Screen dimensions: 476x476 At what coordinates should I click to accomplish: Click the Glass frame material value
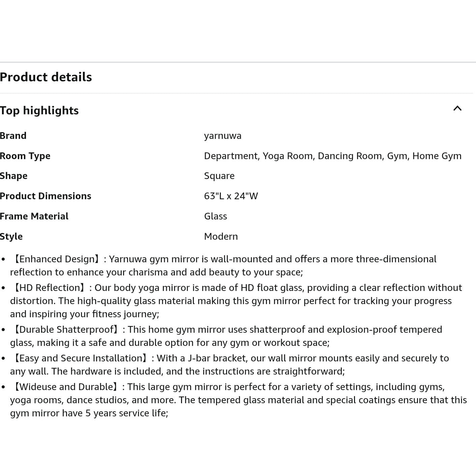215,216
